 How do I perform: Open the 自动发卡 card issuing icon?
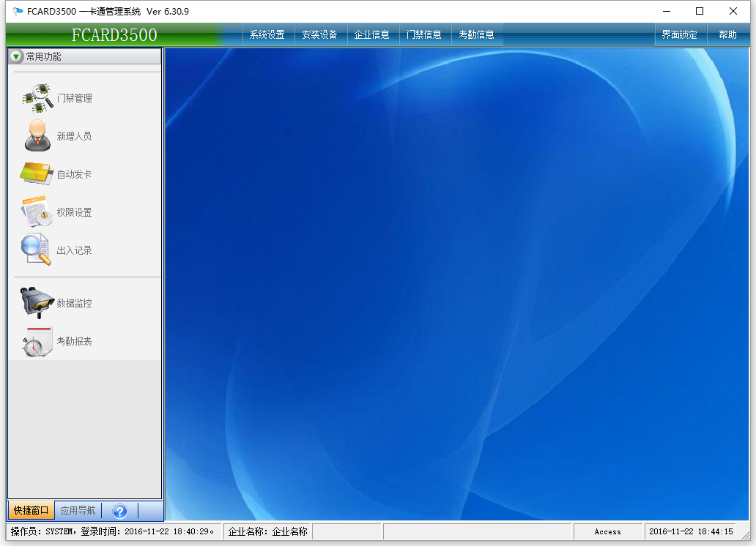click(37, 174)
